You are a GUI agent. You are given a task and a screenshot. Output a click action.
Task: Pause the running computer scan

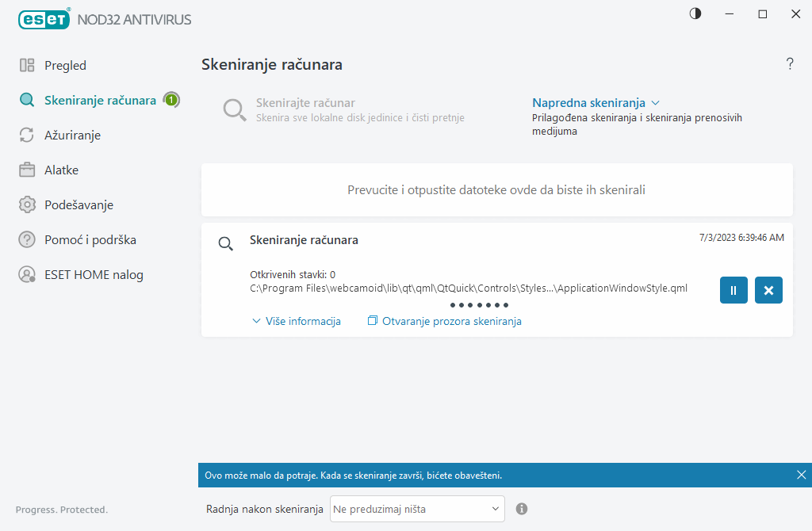pos(733,290)
